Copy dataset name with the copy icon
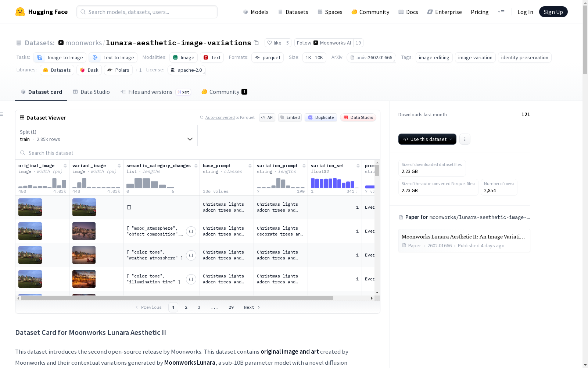Viewport: 588px width, 368px height. coord(256,43)
